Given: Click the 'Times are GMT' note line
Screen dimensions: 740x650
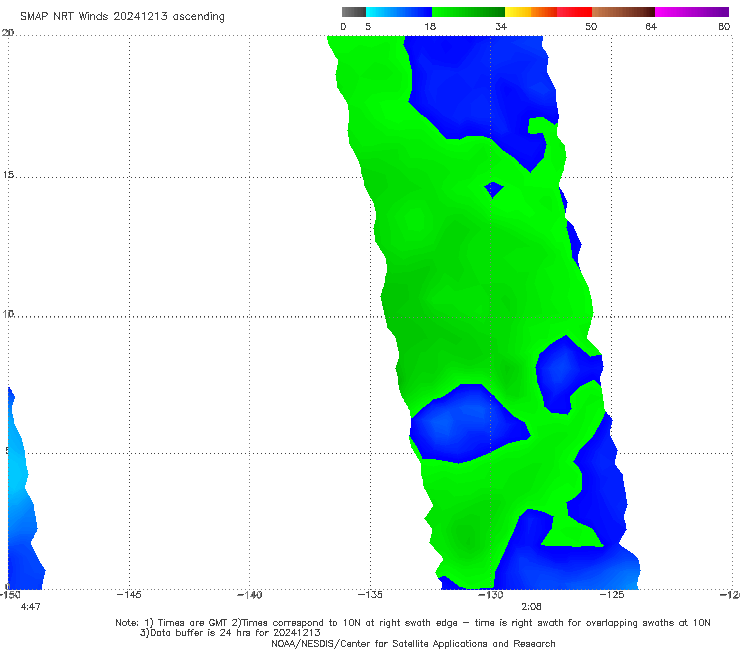Looking at the screenshot, I should [412, 623].
